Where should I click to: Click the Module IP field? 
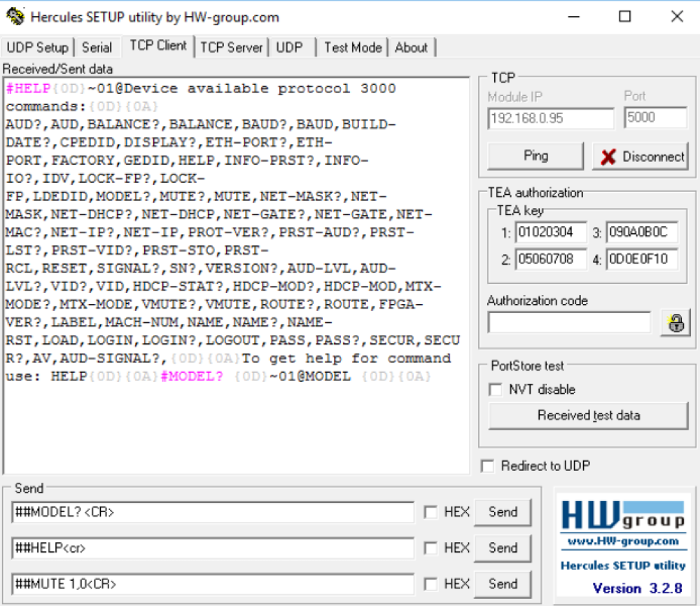click(551, 118)
